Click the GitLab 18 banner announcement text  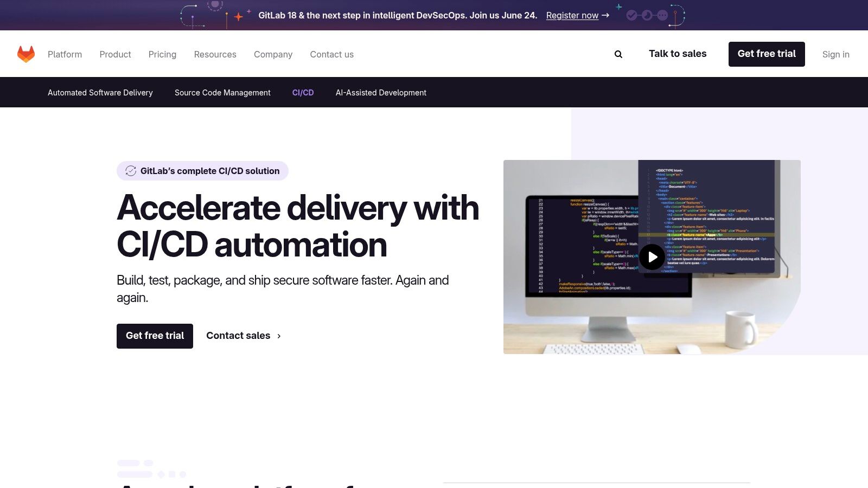click(398, 15)
